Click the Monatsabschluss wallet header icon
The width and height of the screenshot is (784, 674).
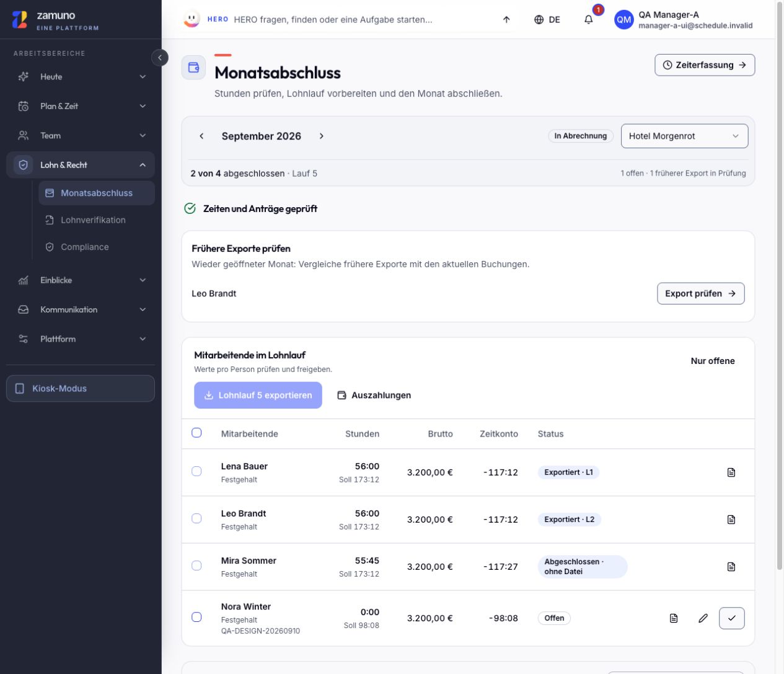[x=193, y=68]
